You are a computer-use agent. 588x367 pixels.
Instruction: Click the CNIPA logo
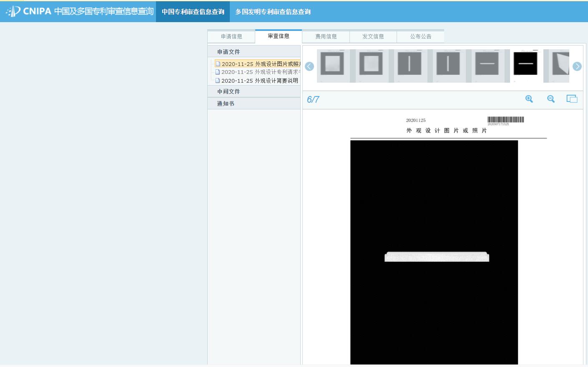click(x=29, y=11)
